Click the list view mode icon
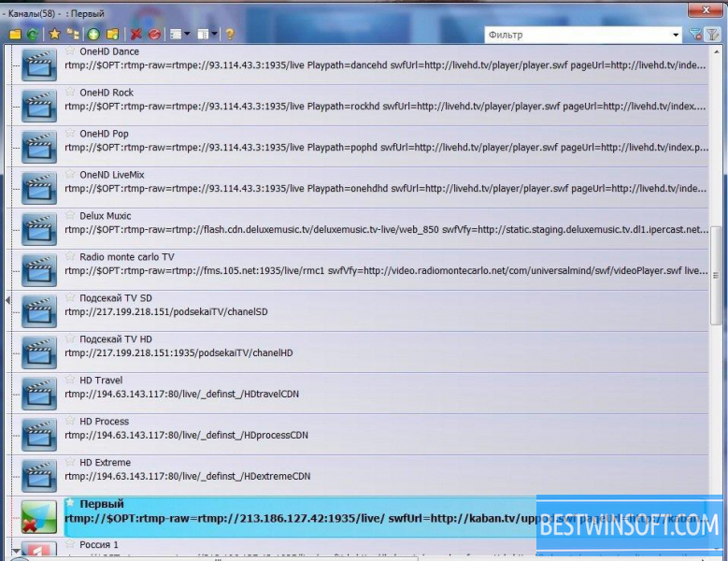This screenshot has width=728, height=561. 176,35
